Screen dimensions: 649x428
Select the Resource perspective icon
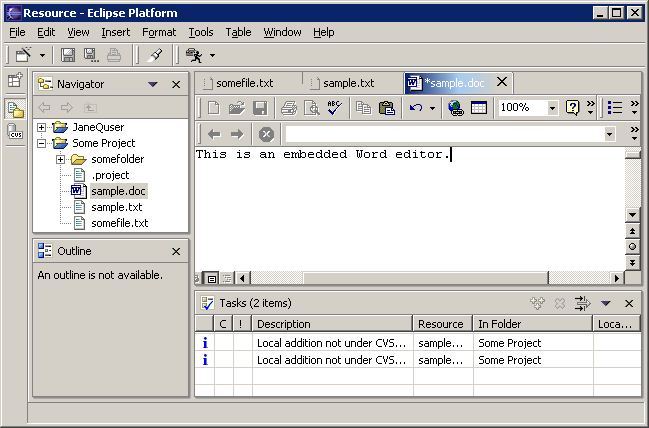pos(15,109)
